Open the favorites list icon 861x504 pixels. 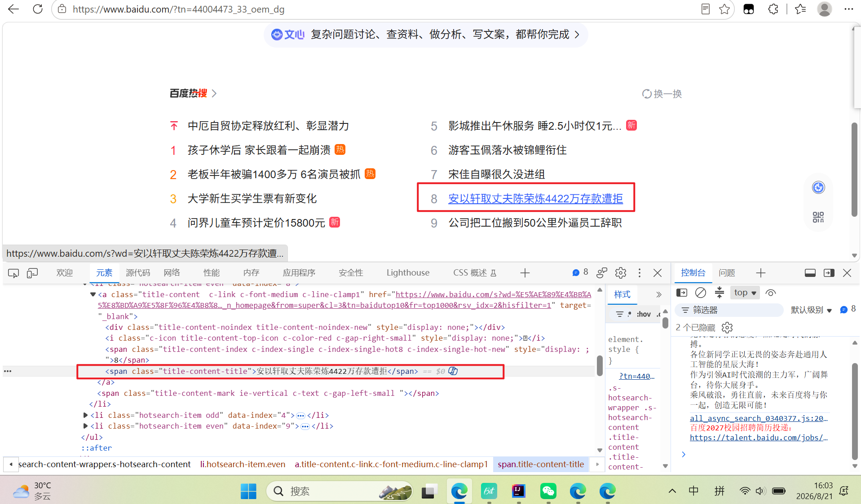800,9
